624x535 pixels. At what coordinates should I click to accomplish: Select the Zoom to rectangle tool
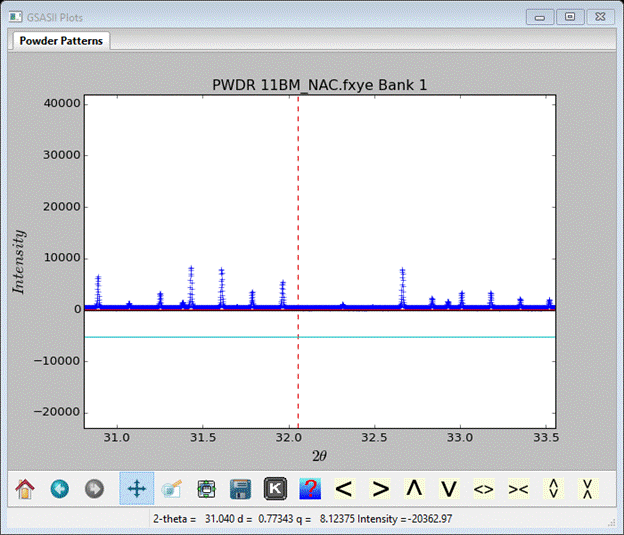tap(171, 488)
